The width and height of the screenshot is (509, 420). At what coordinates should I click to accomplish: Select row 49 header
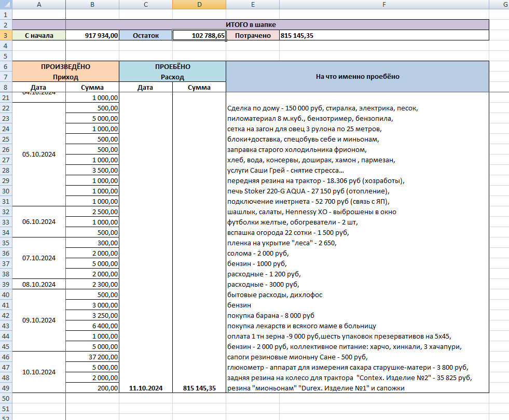6,388
